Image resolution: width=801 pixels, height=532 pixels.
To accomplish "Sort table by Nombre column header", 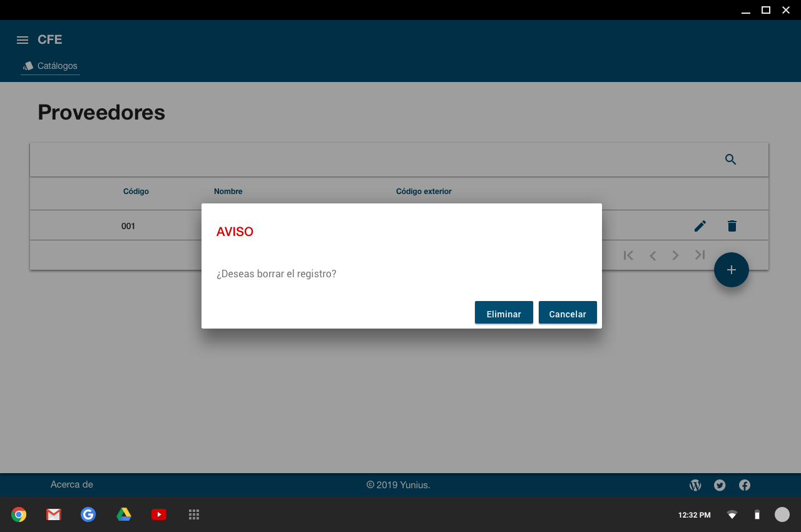I will (228, 192).
